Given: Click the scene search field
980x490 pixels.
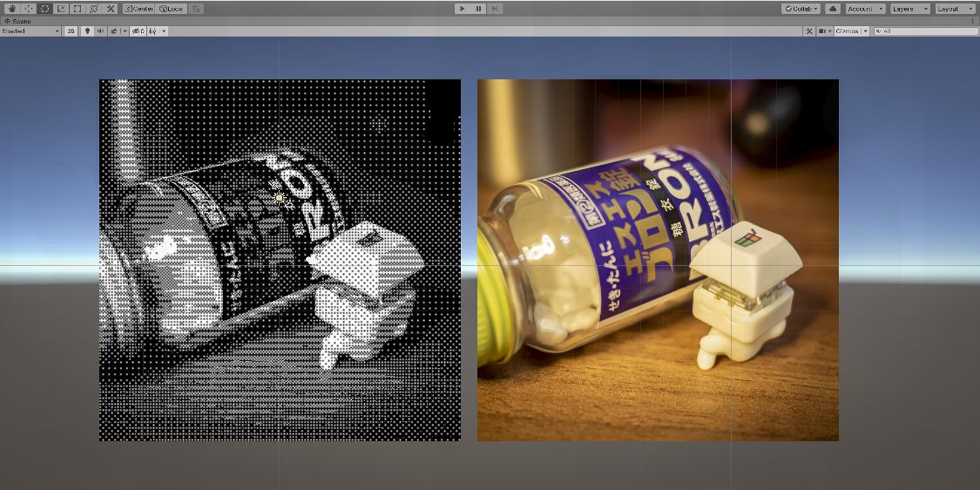Looking at the screenshot, I should click(x=926, y=31).
